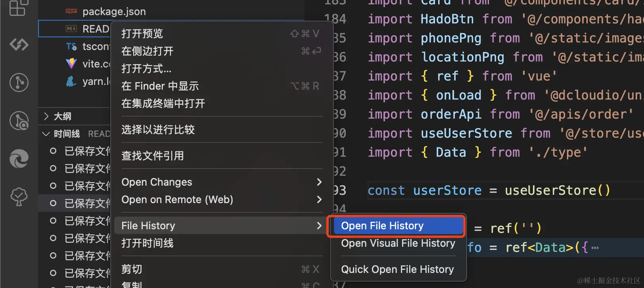Image resolution: width=644 pixels, height=288 pixels.
Task: Expand Open on Remote (Web) submenu
Action: (222, 200)
